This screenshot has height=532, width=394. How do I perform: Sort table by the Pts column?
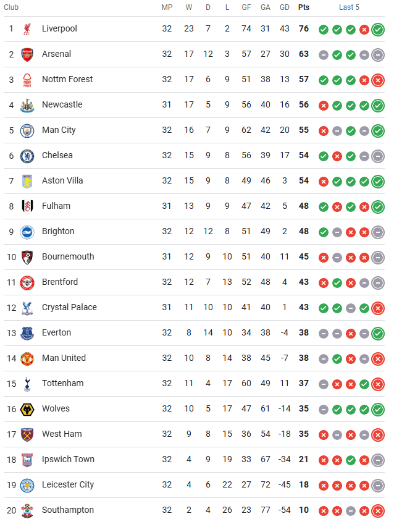(x=304, y=7)
